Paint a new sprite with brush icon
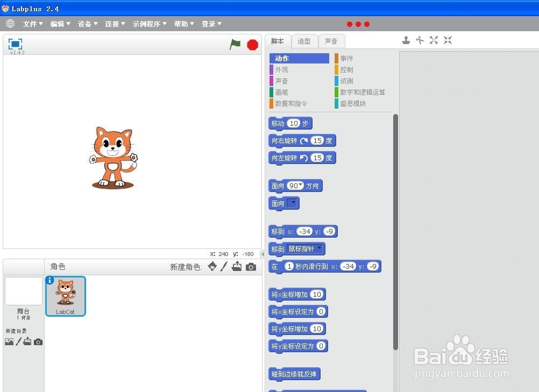This screenshot has width=539, height=392. point(224,267)
